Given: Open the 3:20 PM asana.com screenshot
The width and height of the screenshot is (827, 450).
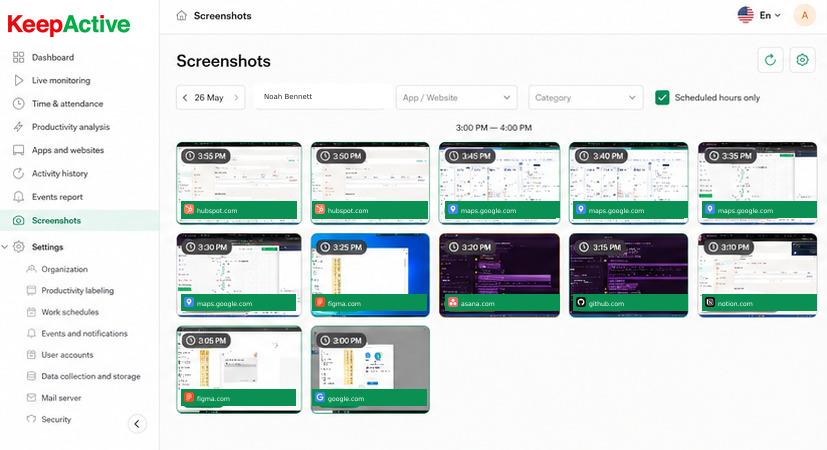Looking at the screenshot, I should 499,275.
